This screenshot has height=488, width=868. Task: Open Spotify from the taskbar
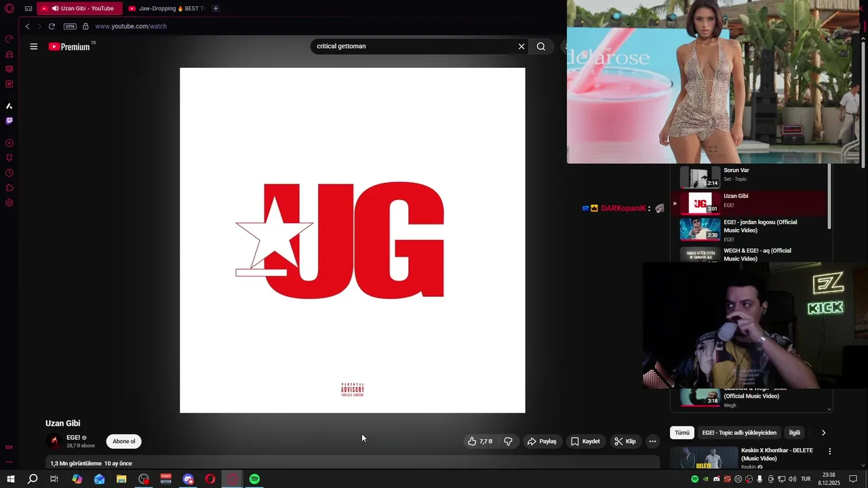pos(254,479)
